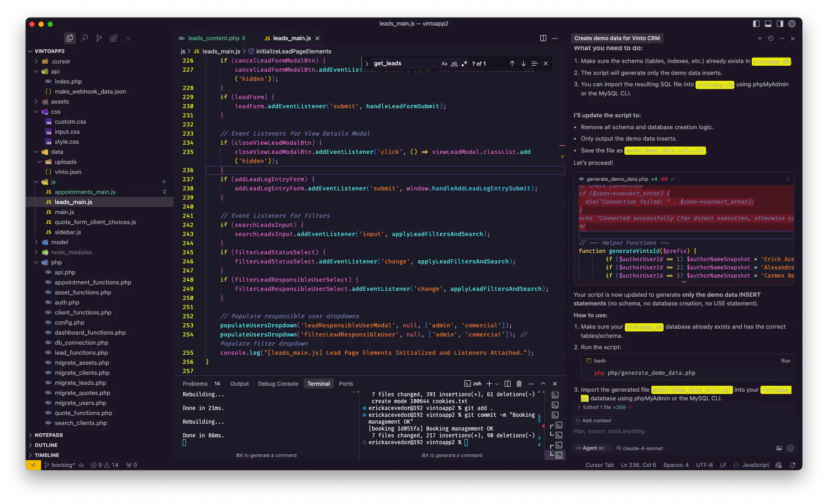This screenshot has width=828, height=504.
Task: Toggle Match Case in the find widget
Action: click(444, 63)
